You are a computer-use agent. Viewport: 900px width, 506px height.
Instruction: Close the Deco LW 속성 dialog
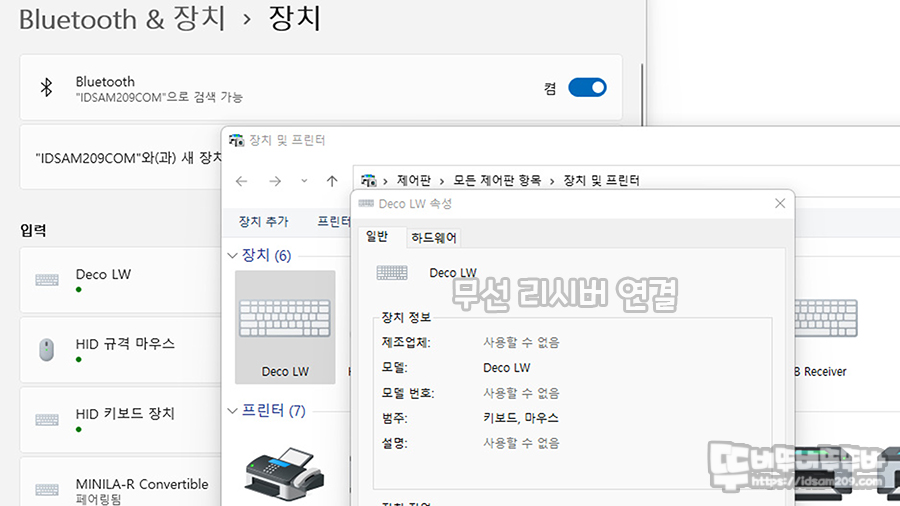click(x=779, y=204)
